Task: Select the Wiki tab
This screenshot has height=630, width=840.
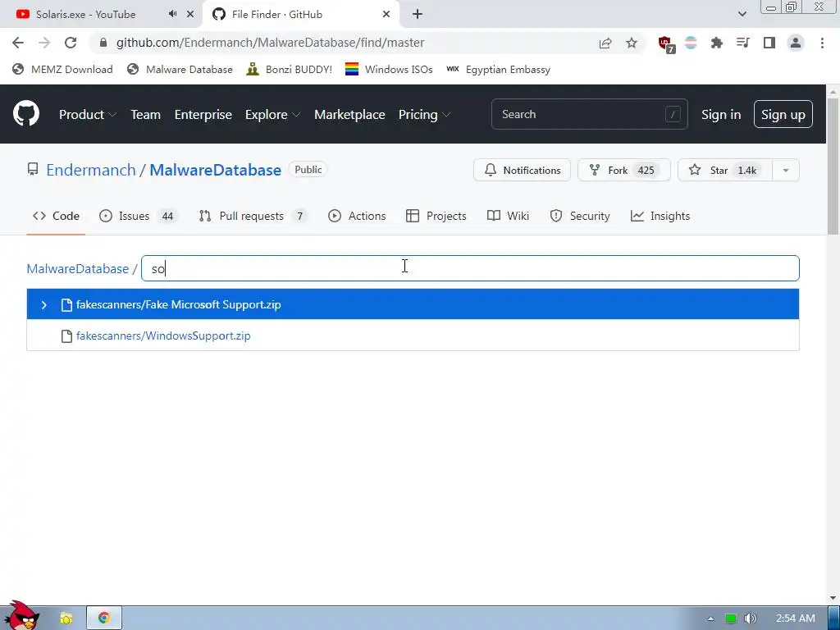Action: [508, 216]
